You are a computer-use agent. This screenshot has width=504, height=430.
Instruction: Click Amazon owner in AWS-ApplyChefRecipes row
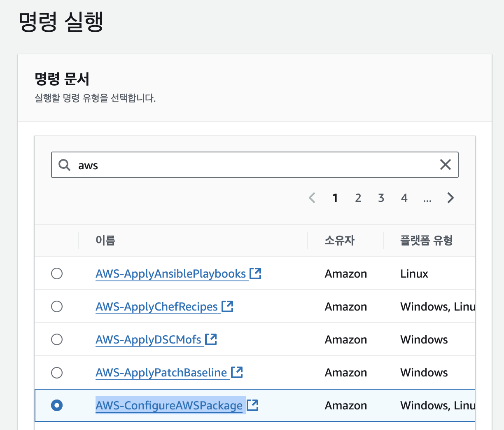pyautogui.click(x=346, y=307)
